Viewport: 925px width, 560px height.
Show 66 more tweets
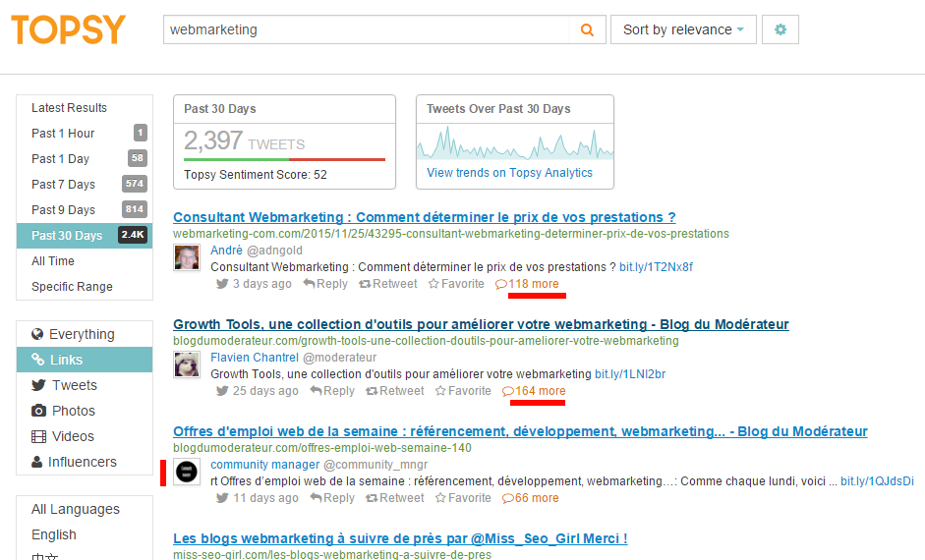pyautogui.click(x=531, y=498)
